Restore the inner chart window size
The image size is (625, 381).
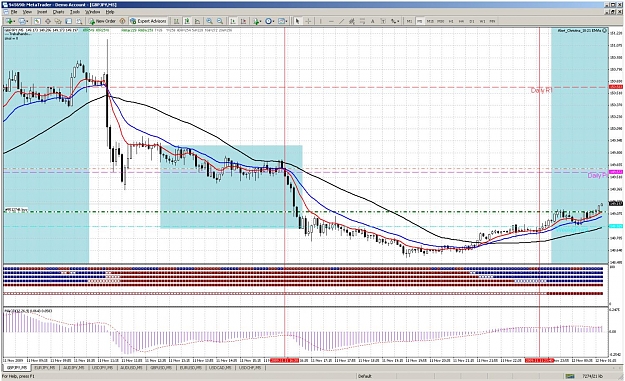pyautogui.click(x=614, y=12)
